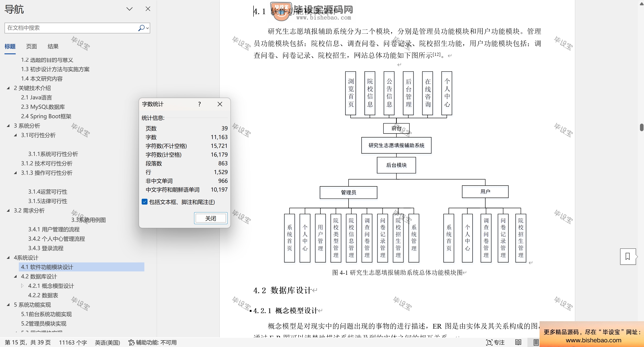
Task: Go to heading 1.2 选题的目的与意义
Action: pyautogui.click(x=47, y=60)
